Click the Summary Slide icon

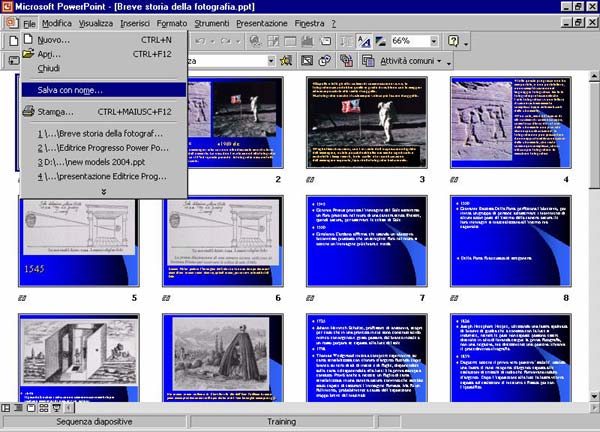tap(346, 60)
